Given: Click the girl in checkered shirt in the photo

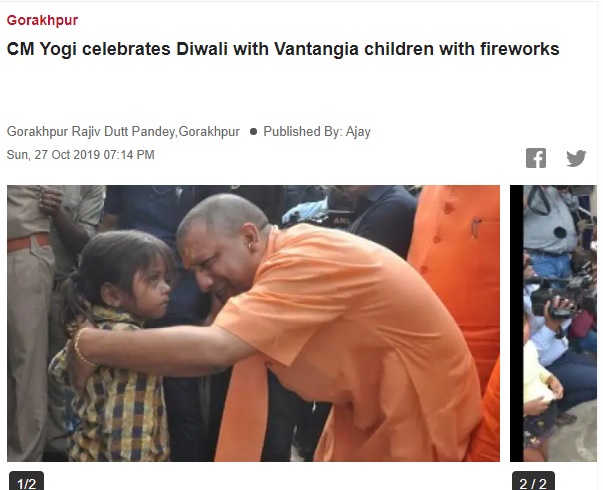Looking at the screenshot, I should tap(115, 346).
